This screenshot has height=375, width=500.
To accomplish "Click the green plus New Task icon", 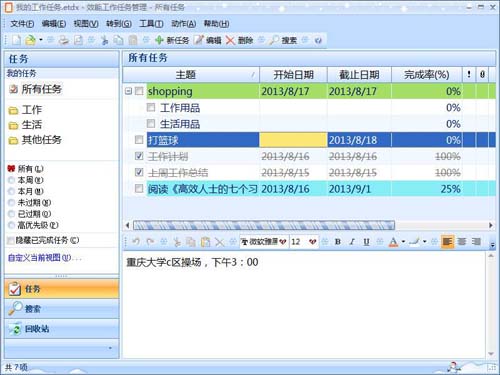I will click(159, 40).
